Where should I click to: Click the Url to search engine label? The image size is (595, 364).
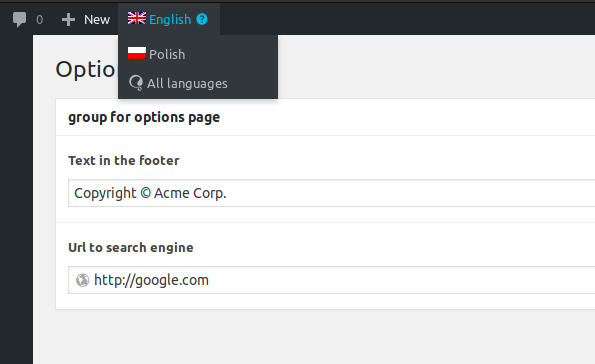(x=131, y=247)
